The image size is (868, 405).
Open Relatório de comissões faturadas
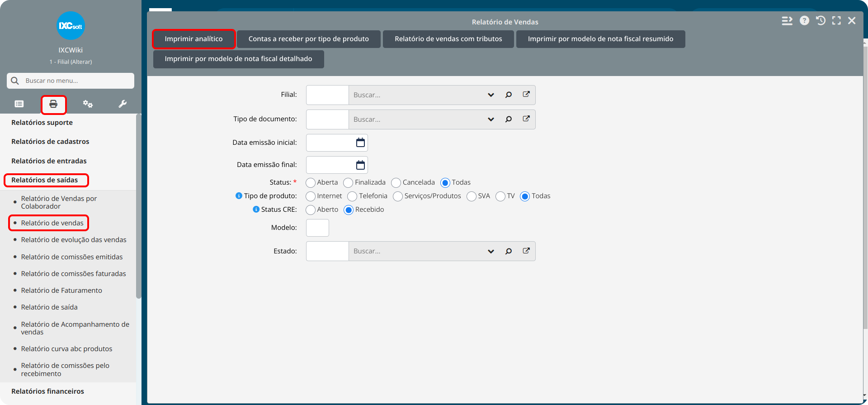(74, 274)
